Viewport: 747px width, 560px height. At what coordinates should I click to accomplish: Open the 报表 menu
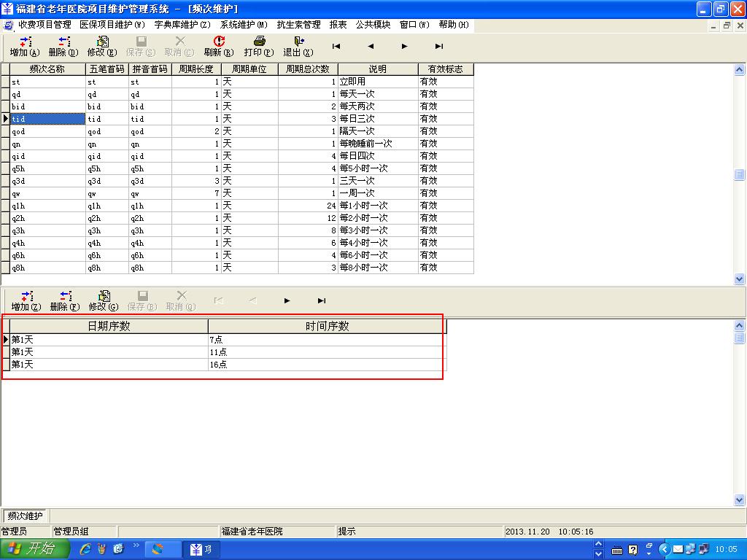point(338,25)
